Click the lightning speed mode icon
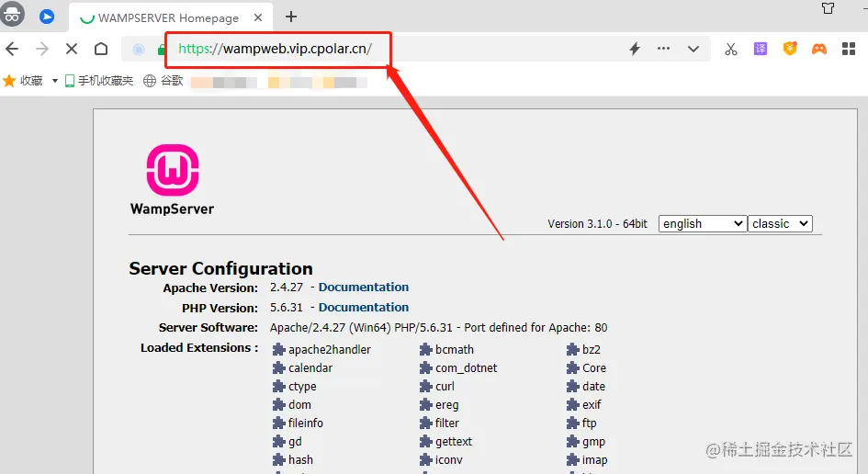 tap(635, 49)
